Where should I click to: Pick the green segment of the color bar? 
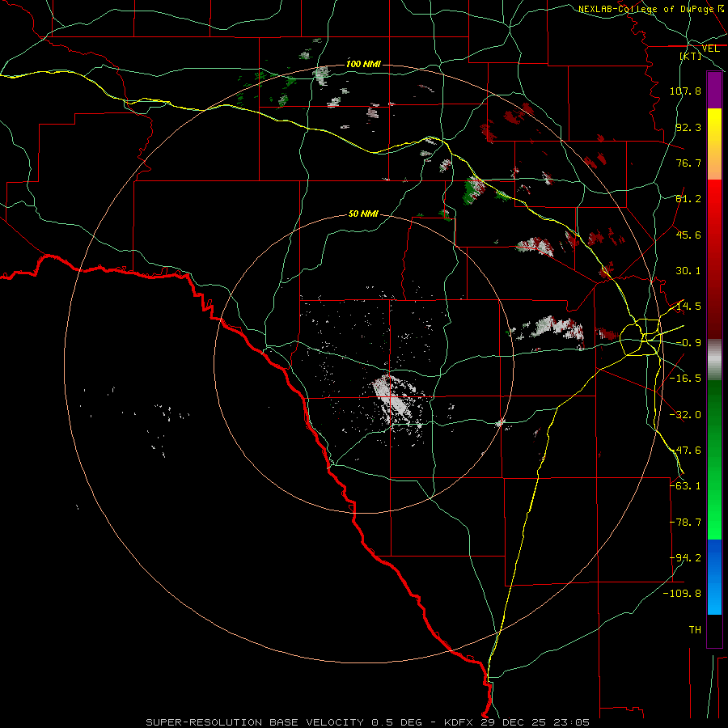[x=714, y=459]
